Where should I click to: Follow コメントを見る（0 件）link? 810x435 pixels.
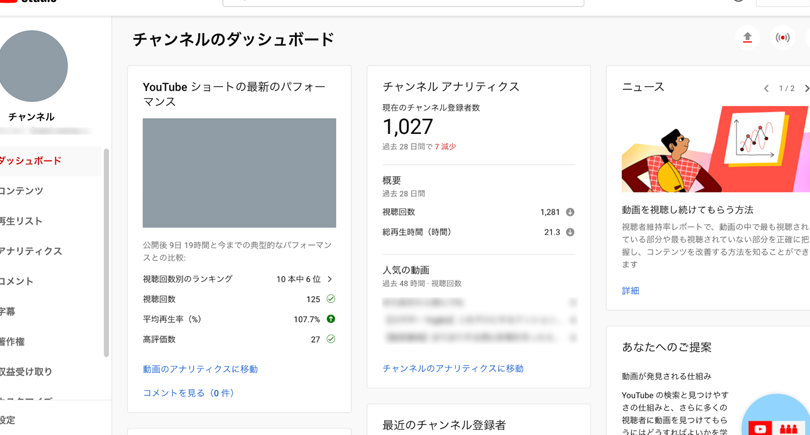click(189, 393)
